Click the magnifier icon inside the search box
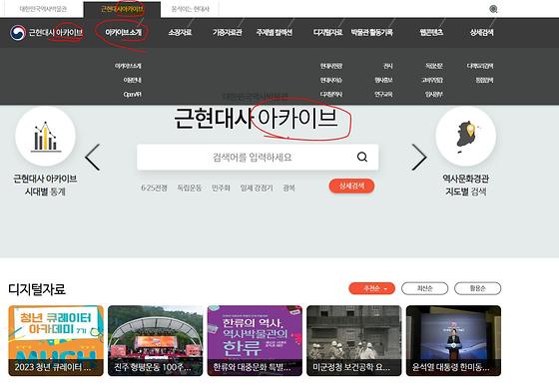The height and width of the screenshot is (392, 559). click(x=361, y=157)
